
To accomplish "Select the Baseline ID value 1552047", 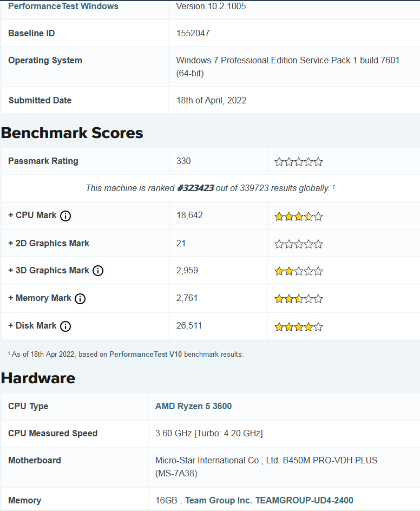I will point(193,33).
